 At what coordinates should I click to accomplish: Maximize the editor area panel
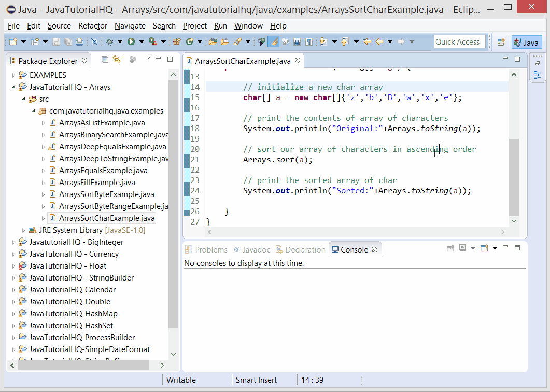tap(517, 59)
